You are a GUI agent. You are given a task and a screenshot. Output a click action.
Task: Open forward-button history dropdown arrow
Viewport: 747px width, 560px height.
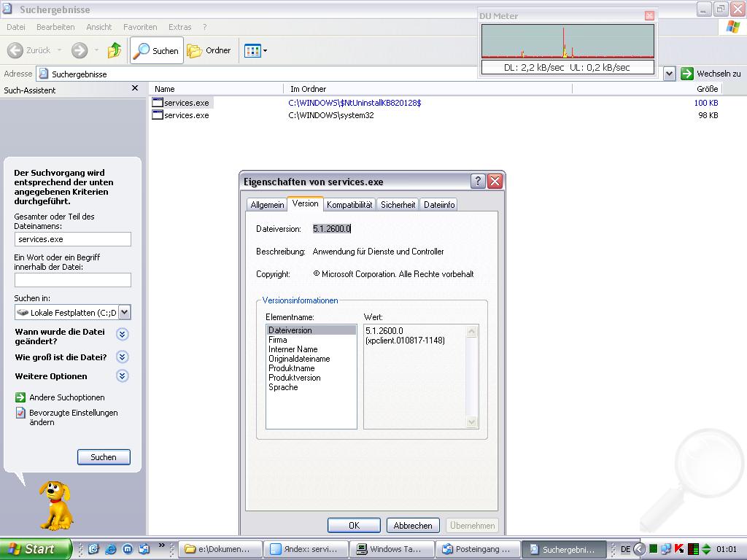tap(97, 50)
